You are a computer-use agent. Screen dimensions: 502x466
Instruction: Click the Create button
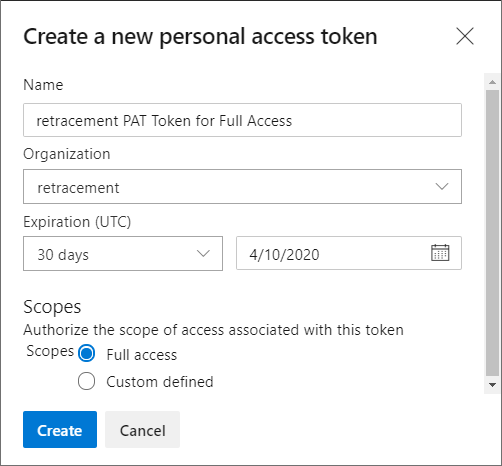point(60,429)
